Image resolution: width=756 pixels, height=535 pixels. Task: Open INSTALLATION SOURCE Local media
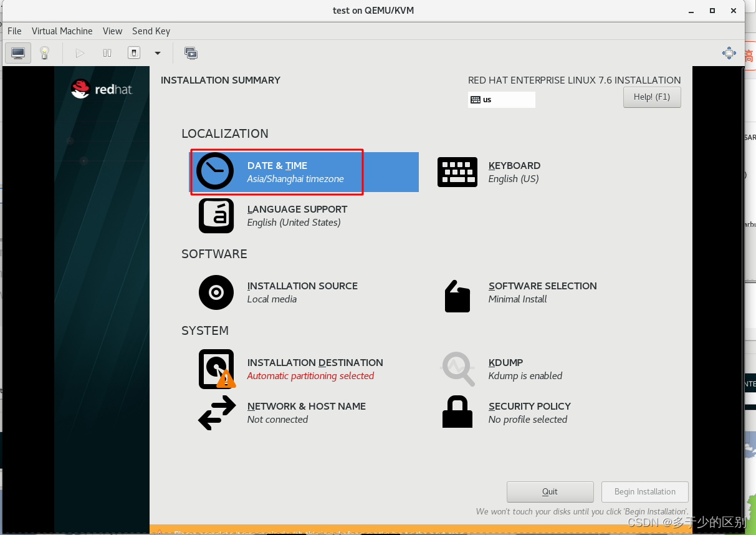point(302,292)
